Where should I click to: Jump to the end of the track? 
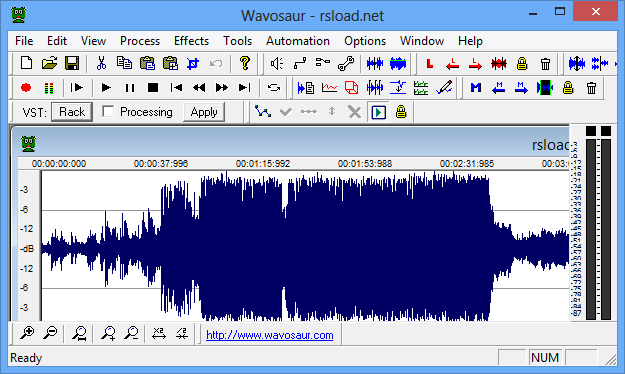point(244,88)
